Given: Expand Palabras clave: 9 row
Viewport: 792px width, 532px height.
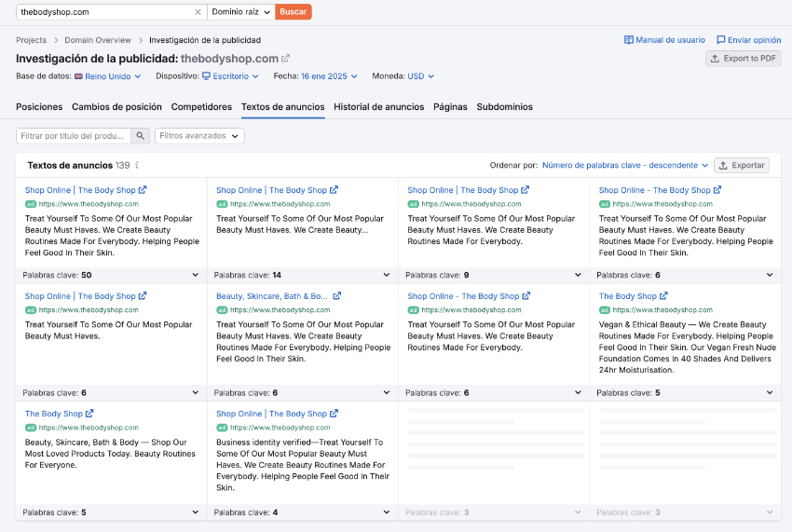Looking at the screenshot, I should [x=494, y=276].
